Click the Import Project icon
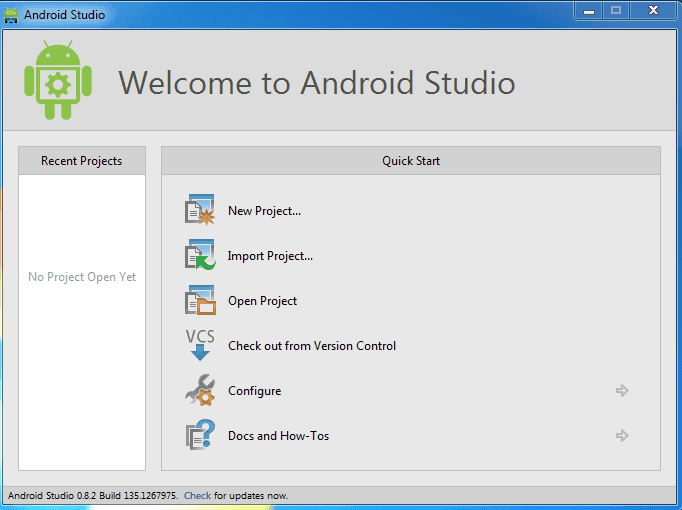 click(x=200, y=255)
